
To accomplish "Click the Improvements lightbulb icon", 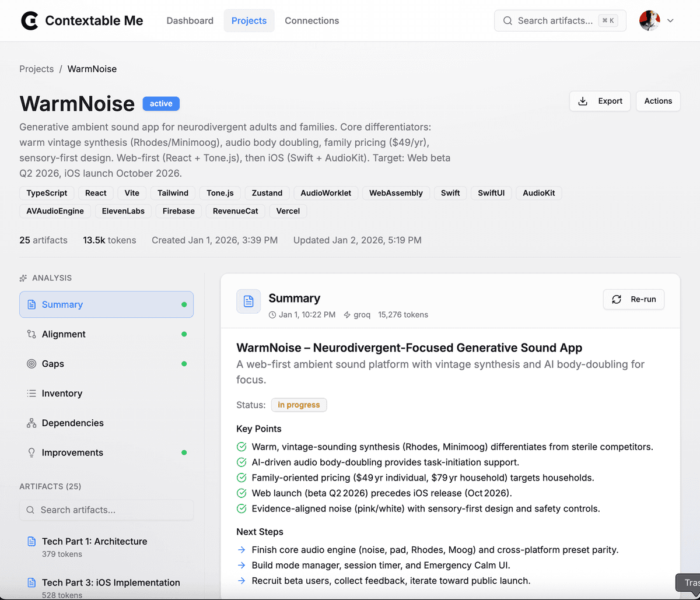I will coord(32,452).
